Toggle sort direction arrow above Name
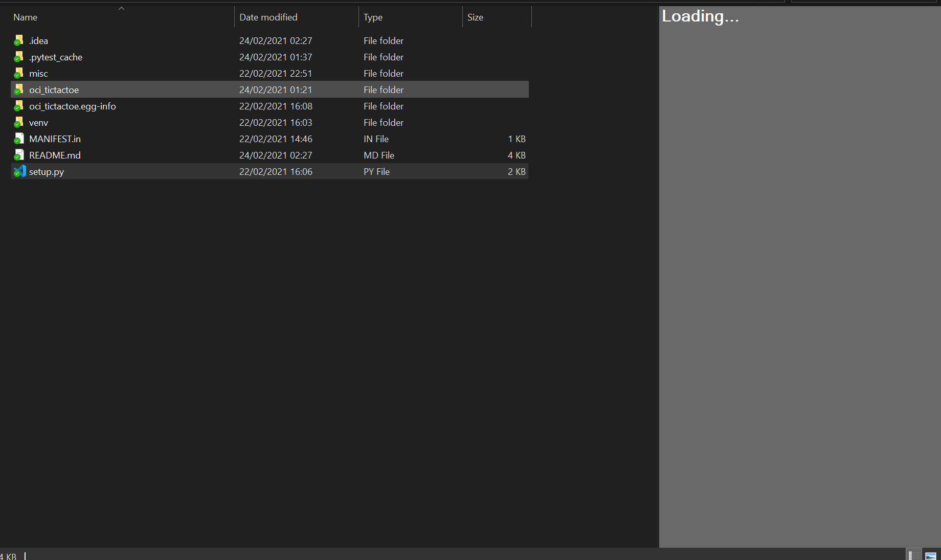Viewport: 941px width, 560px height. click(122, 9)
